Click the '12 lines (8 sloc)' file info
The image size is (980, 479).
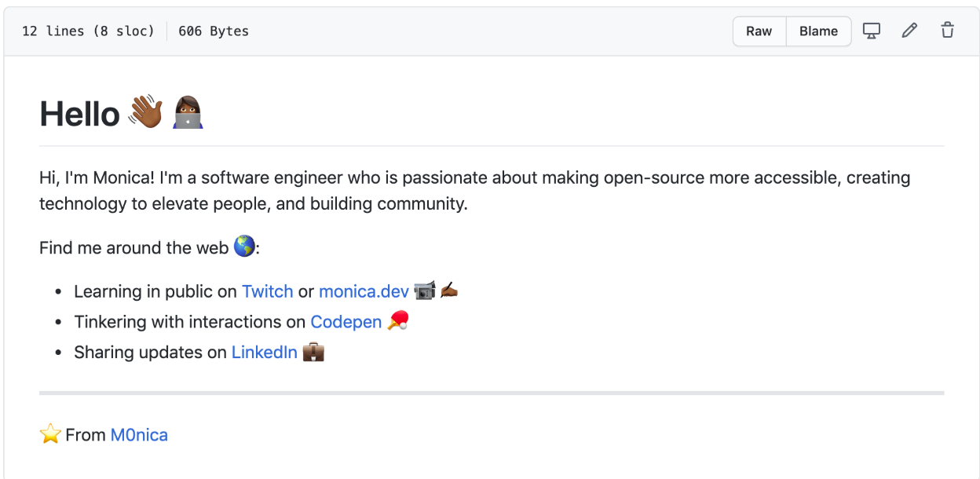[x=86, y=31]
